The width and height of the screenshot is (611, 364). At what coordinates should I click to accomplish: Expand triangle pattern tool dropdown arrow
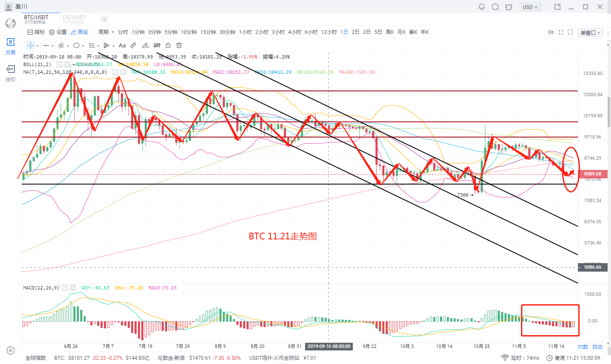(x=114, y=46)
